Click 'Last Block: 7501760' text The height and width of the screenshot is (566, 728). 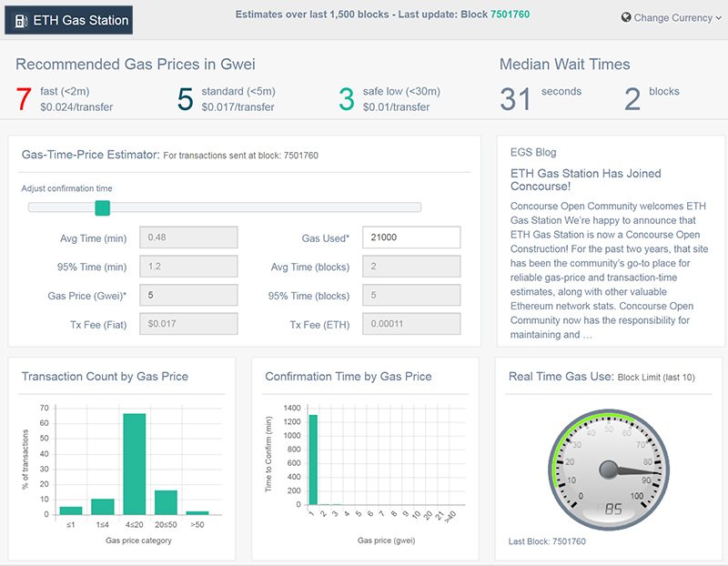[x=547, y=541]
